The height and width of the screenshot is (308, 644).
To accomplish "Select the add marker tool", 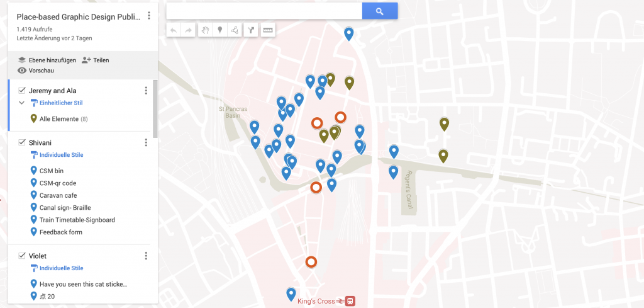I will pyautogui.click(x=219, y=30).
